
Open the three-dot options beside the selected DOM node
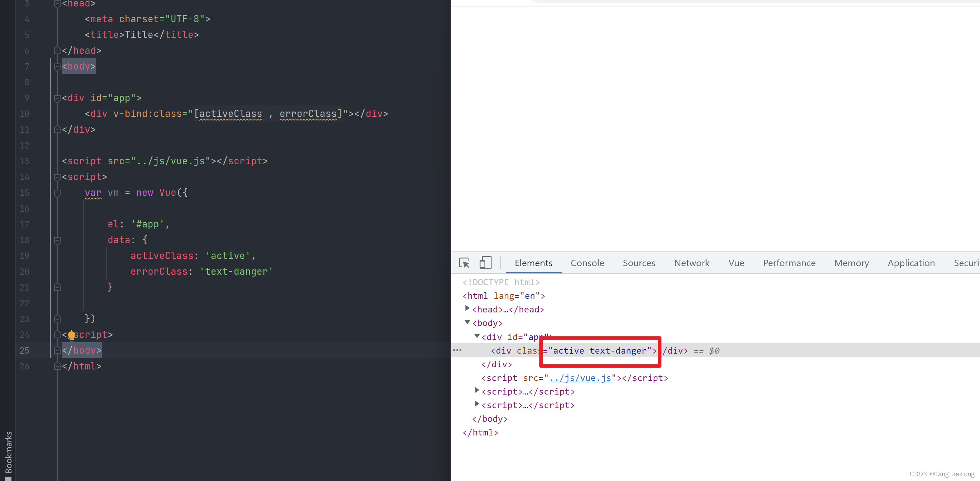(457, 350)
